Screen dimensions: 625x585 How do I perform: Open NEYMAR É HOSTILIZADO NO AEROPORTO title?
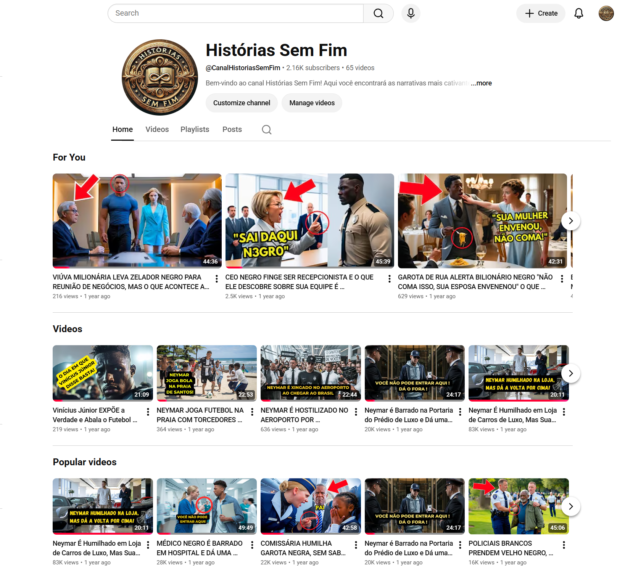point(305,415)
